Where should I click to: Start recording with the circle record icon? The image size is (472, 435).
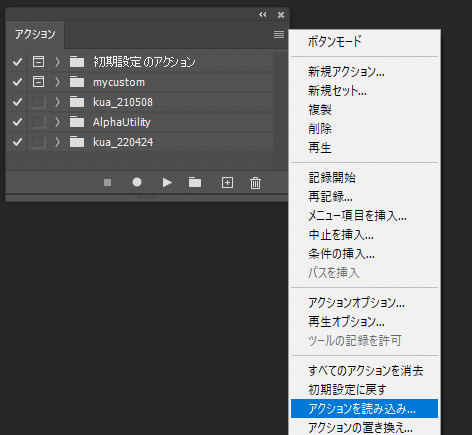tap(137, 182)
